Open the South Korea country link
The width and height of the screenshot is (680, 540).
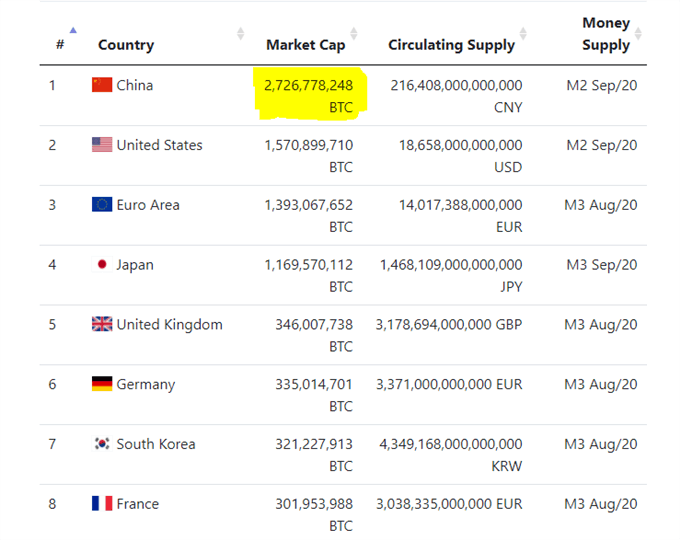point(156,444)
